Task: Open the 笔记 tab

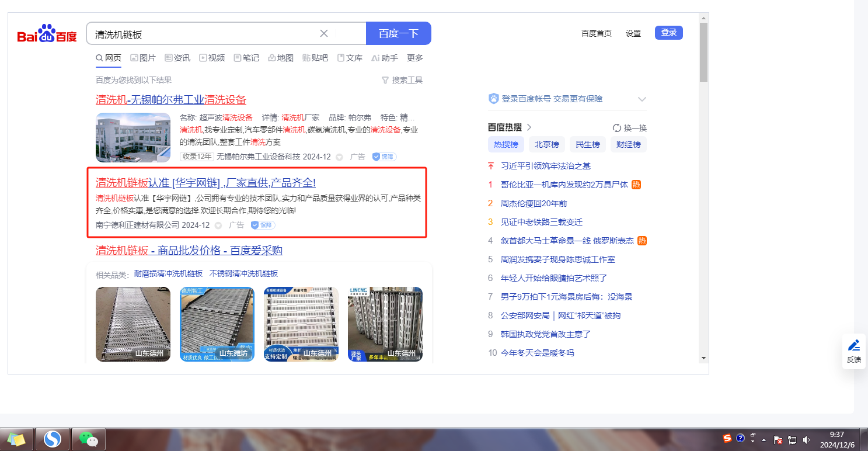Action: (246, 58)
